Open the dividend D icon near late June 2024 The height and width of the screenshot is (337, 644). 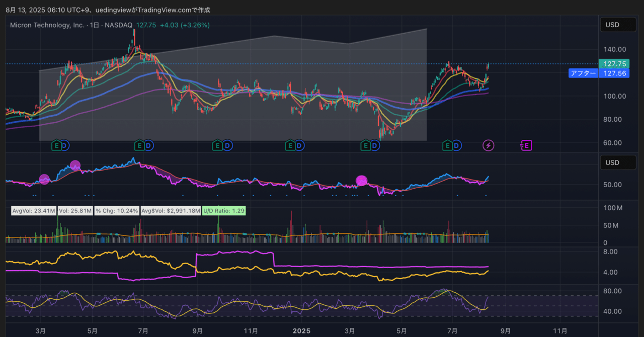[148, 146]
